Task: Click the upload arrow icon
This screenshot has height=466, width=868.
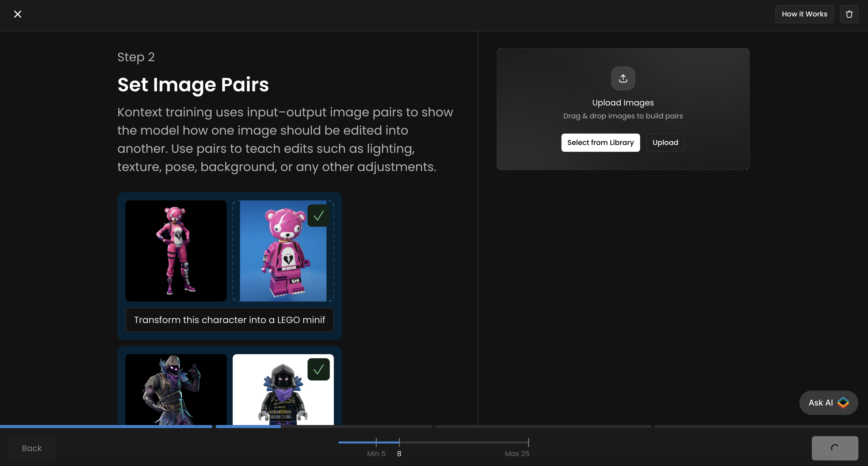Action: [623, 78]
